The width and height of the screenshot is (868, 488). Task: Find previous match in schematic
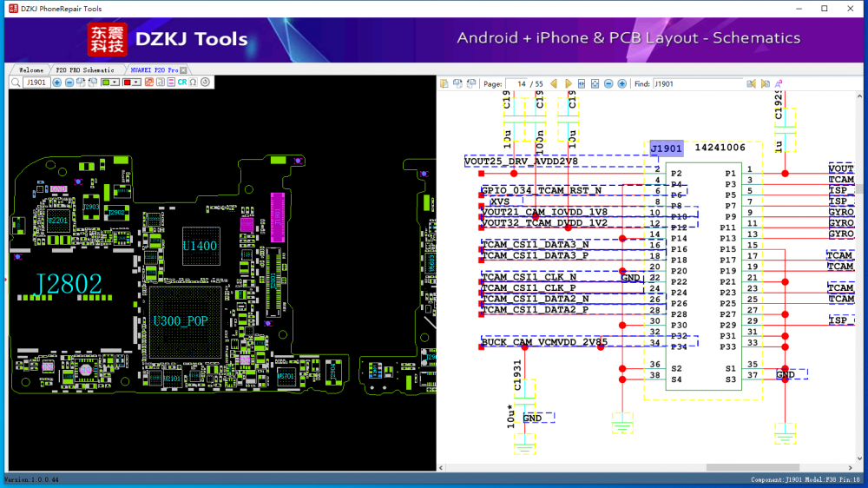(750, 83)
